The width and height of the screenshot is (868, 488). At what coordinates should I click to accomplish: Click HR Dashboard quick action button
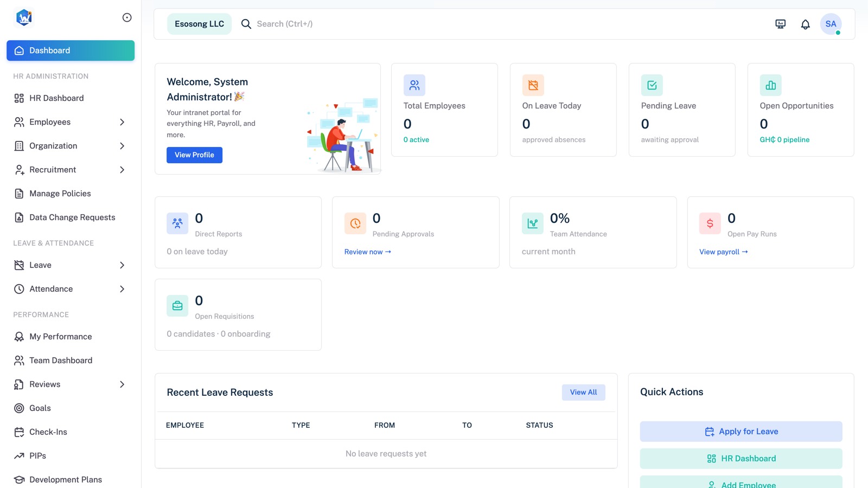pyautogui.click(x=741, y=459)
